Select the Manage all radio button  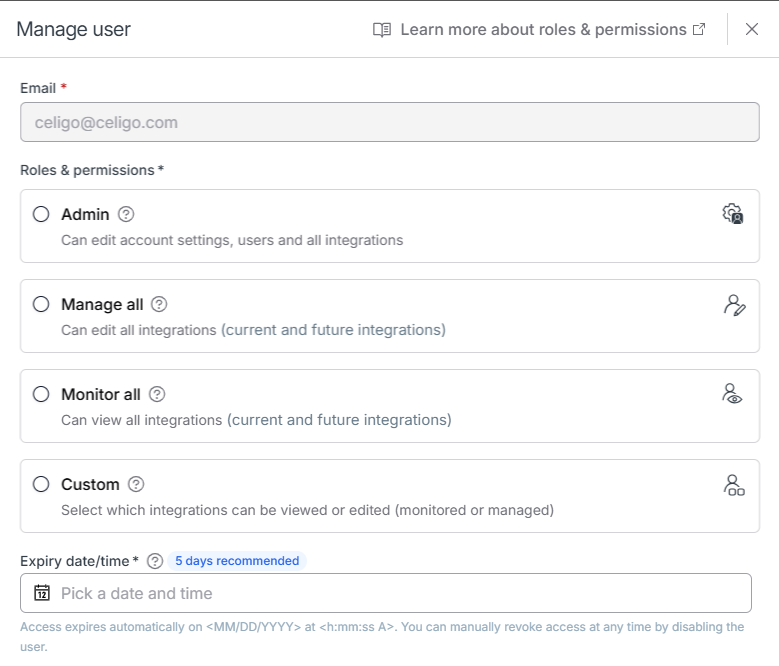41,304
